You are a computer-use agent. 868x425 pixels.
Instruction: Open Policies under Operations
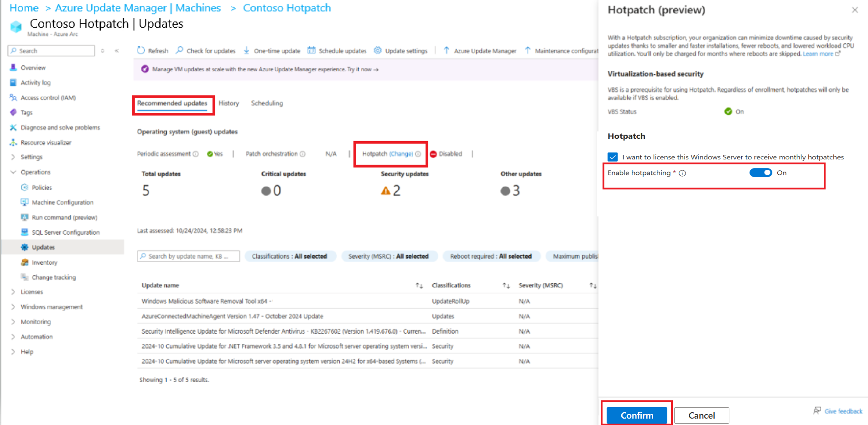41,187
